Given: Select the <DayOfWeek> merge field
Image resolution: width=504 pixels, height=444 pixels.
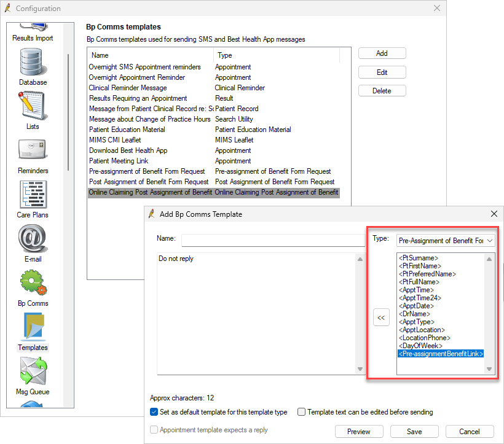Looking at the screenshot, I should [x=420, y=346].
